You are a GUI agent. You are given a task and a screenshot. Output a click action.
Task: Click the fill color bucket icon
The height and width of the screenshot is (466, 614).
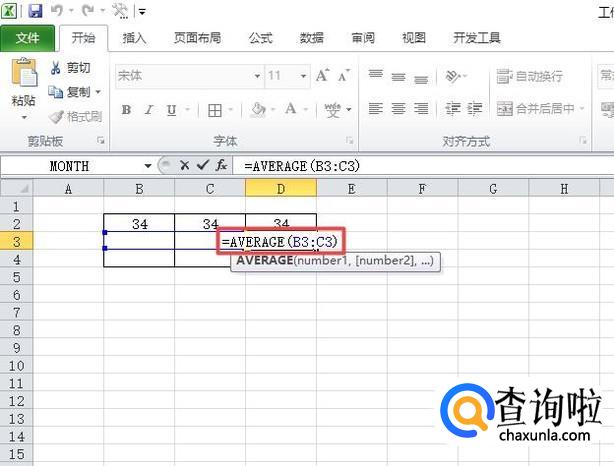pyautogui.click(x=258, y=110)
